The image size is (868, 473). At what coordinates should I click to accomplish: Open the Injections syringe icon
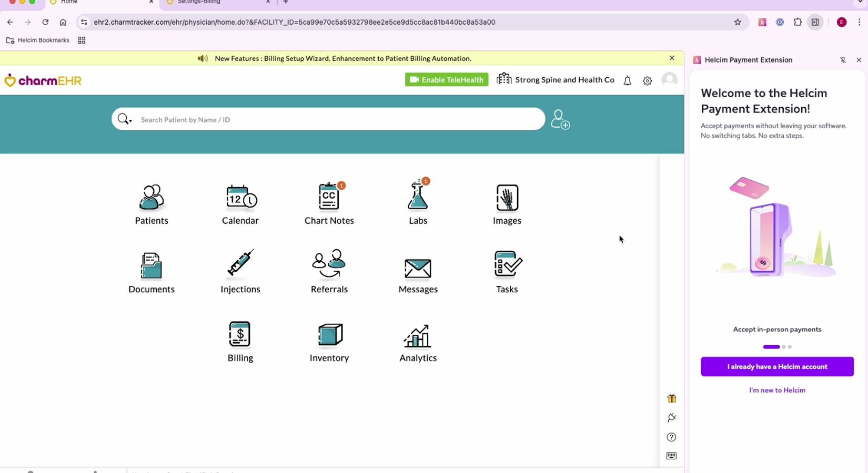240,264
